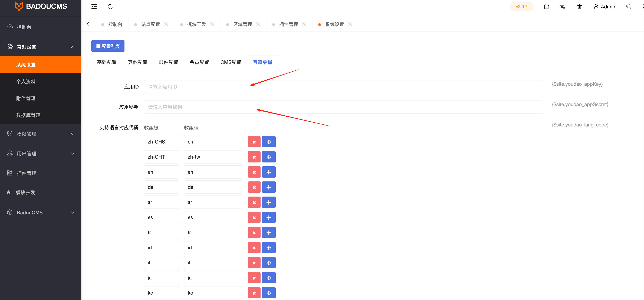Image resolution: width=644 pixels, height=300 pixels.
Task: Delete the zh-CHS language row
Action: click(254, 142)
